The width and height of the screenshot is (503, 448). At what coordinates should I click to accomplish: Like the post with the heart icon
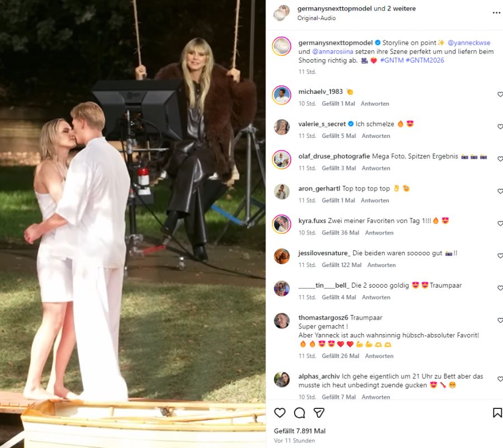click(280, 412)
